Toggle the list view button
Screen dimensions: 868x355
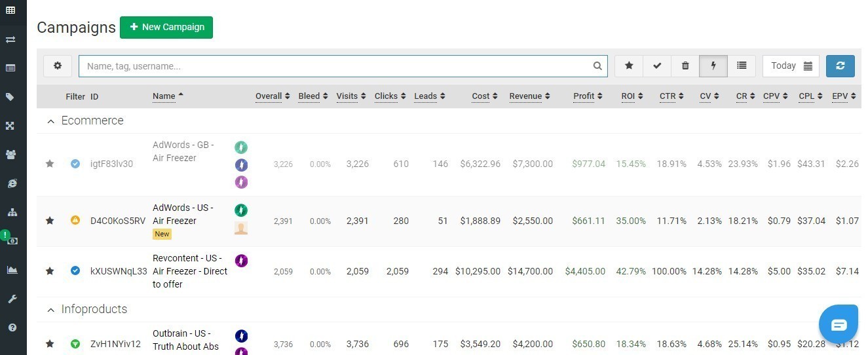tap(742, 65)
